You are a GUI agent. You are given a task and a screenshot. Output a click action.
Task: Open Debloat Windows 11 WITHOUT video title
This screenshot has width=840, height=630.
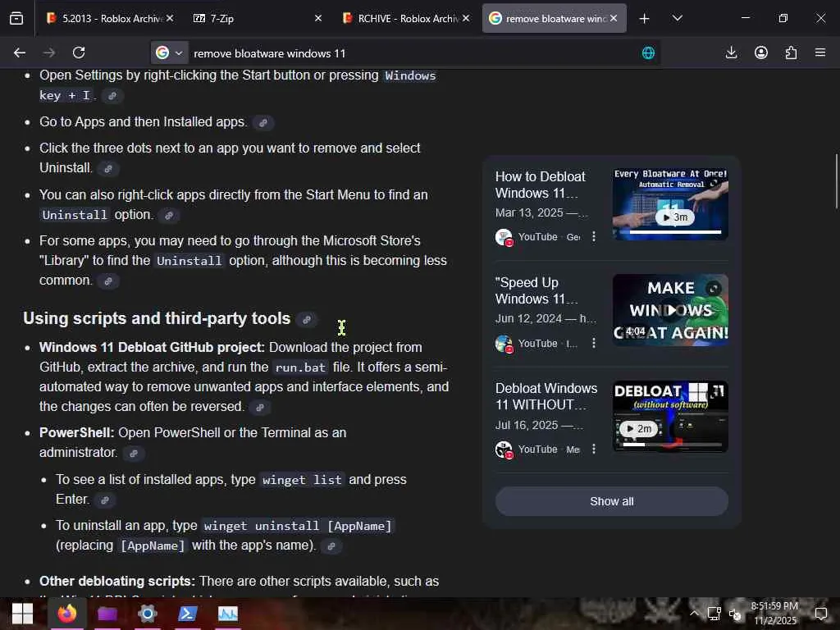[x=546, y=396]
